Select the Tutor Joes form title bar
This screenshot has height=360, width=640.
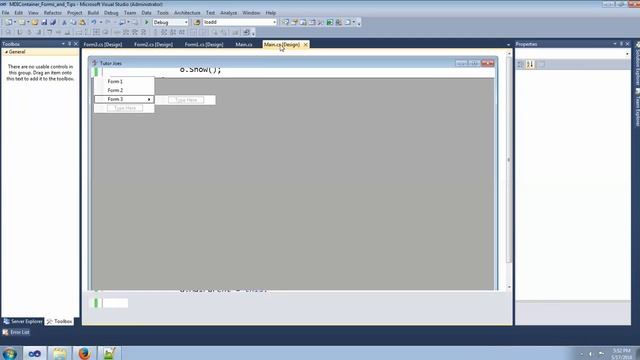coord(292,63)
